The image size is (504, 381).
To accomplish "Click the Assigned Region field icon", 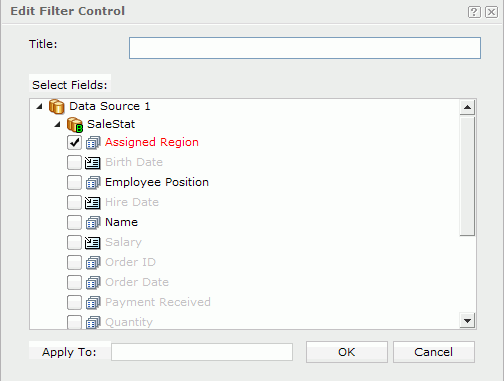I will point(93,143).
